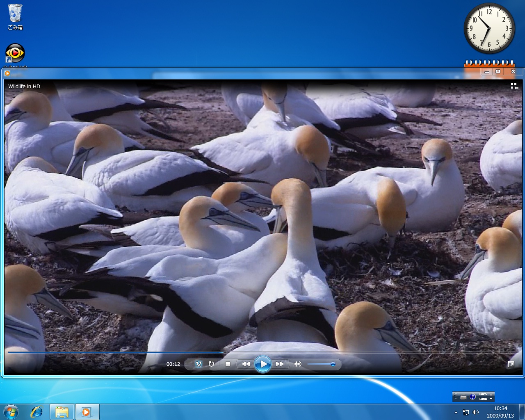This screenshot has height=420, width=525.
Task: Open the network status tray icon
Action: click(466, 412)
